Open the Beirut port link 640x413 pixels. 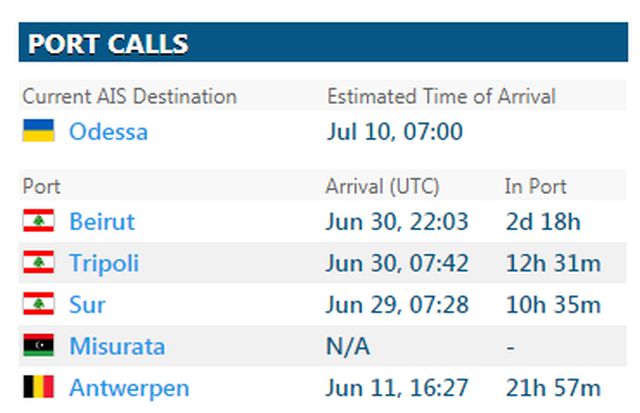[101, 221]
